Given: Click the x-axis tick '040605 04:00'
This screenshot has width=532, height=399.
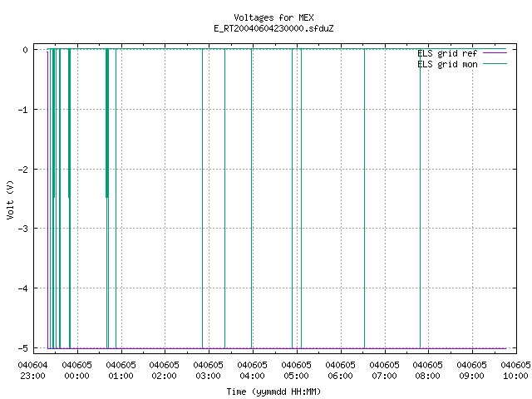Looking at the screenshot, I should pyautogui.click(x=253, y=371).
